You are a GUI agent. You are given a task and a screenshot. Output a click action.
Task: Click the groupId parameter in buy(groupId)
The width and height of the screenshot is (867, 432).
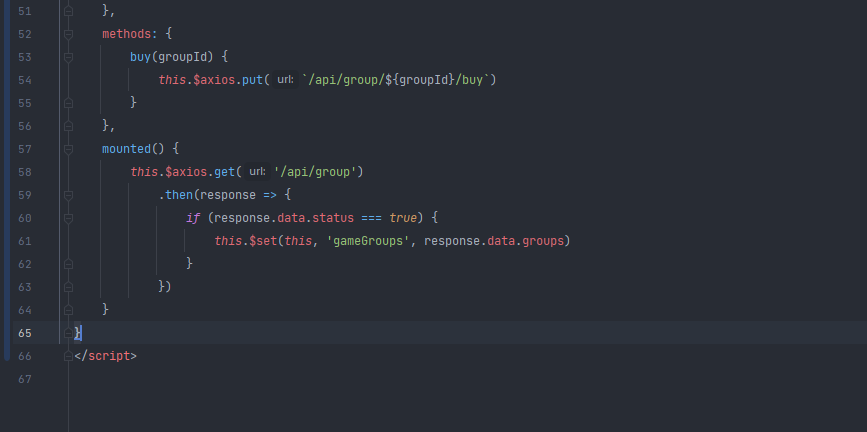[x=182, y=57]
